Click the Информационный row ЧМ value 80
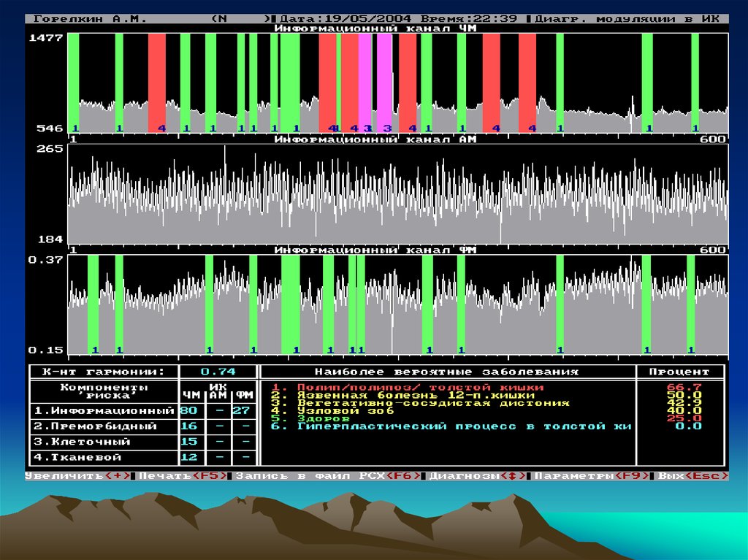The image size is (748, 560). [x=188, y=411]
